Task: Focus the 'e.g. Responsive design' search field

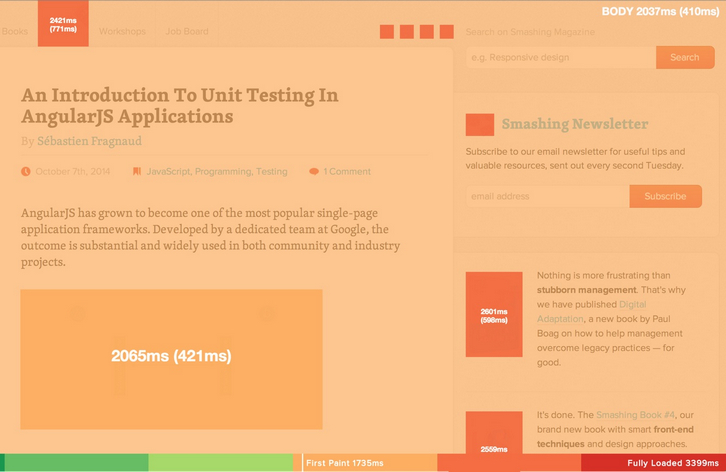Action: point(560,58)
